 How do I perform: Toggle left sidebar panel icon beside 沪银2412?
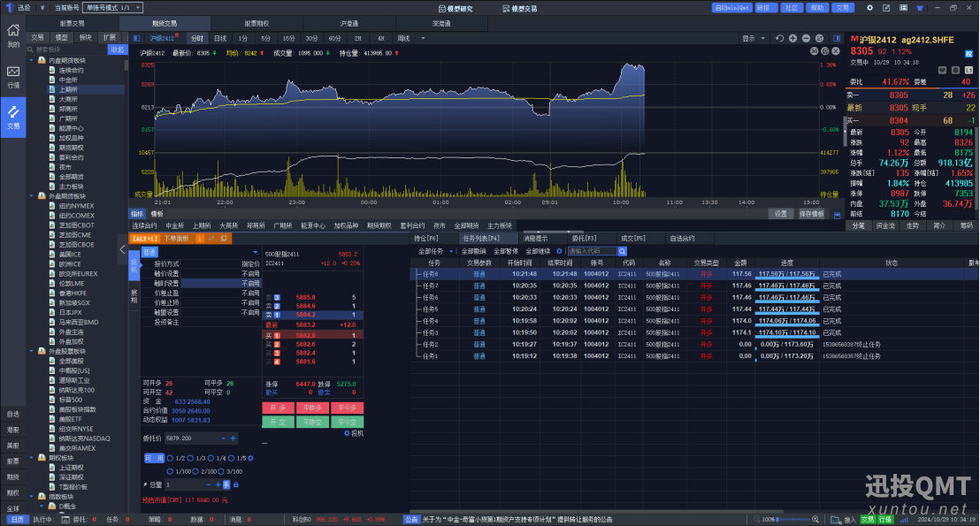136,38
